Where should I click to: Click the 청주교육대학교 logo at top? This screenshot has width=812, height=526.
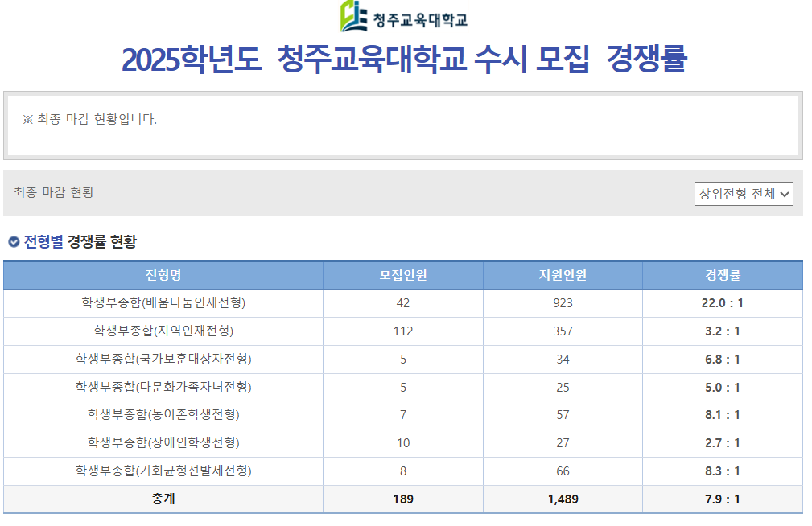pos(403,17)
